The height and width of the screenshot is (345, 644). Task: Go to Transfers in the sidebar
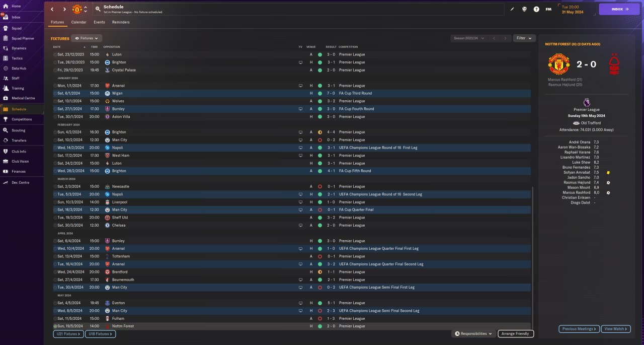tap(19, 141)
